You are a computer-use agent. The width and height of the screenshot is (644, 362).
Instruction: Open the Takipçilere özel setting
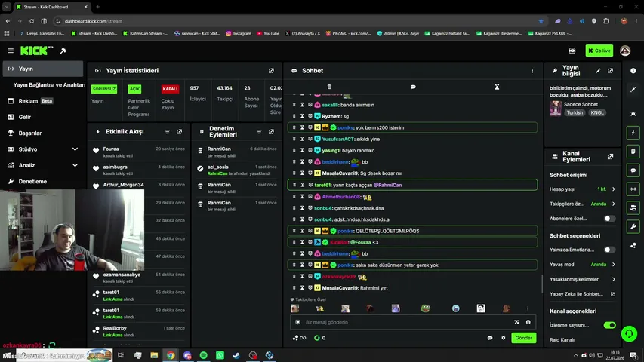pyautogui.click(x=582, y=204)
